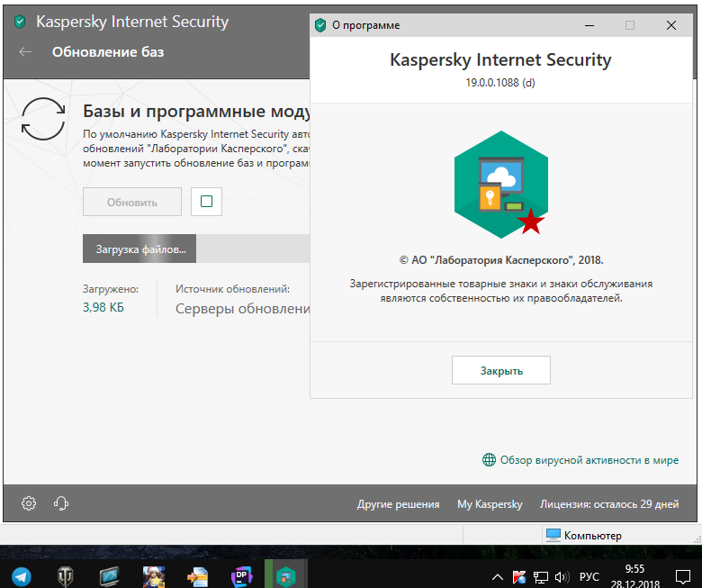Switch input language РУС

point(589,577)
